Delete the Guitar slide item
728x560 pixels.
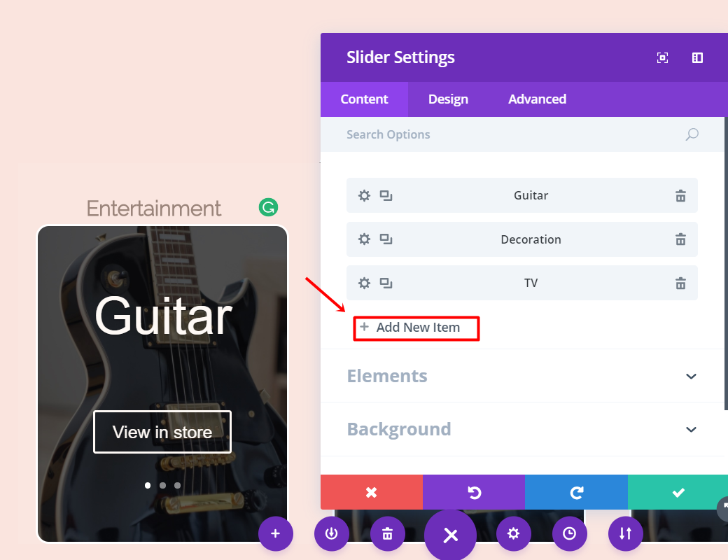pyautogui.click(x=680, y=196)
